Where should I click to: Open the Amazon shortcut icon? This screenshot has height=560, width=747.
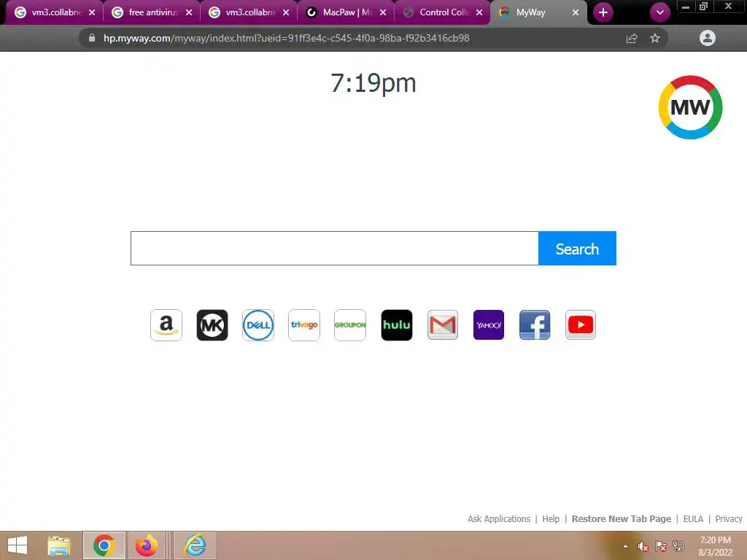(166, 325)
